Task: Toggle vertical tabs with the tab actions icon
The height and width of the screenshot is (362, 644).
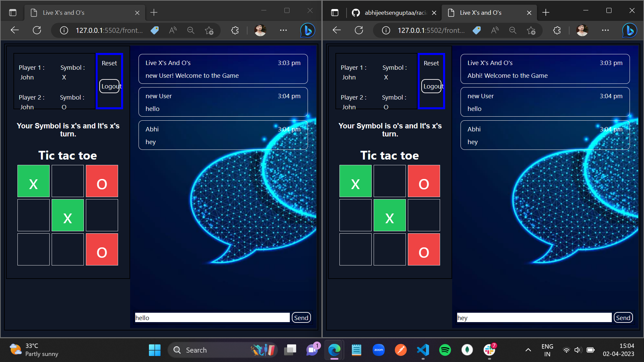Action: click(13, 12)
